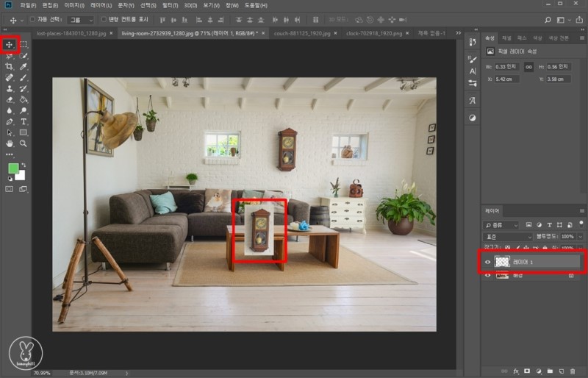
Task: Select the Zoom tool
Action: point(24,143)
